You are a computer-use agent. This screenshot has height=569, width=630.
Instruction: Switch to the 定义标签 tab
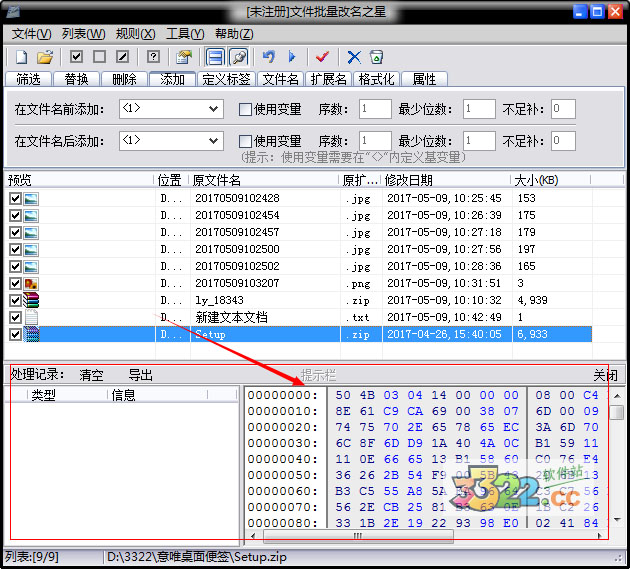[226, 79]
